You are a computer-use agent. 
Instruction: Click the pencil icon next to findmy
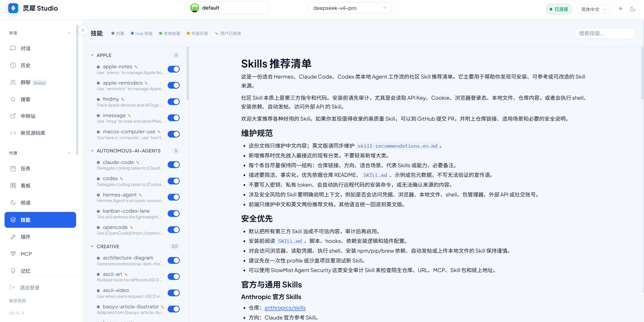point(123,99)
